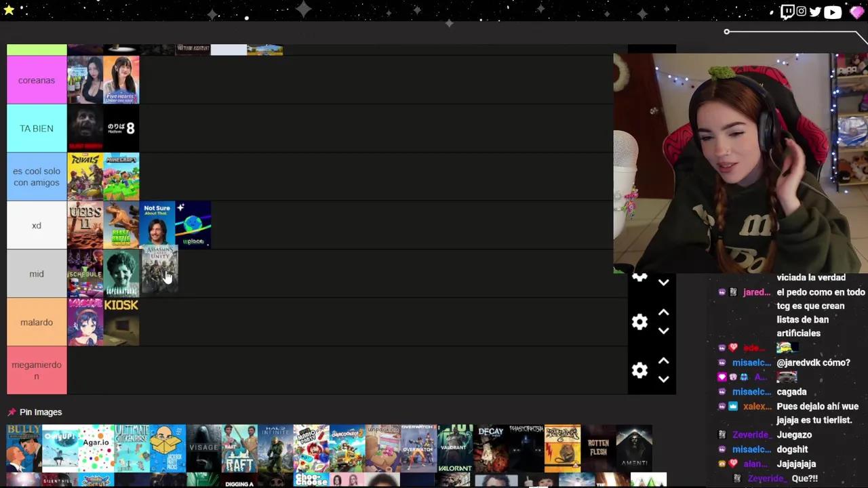Move megamierdon tier down with arrow
This screenshot has height=488, width=868.
pyautogui.click(x=663, y=379)
